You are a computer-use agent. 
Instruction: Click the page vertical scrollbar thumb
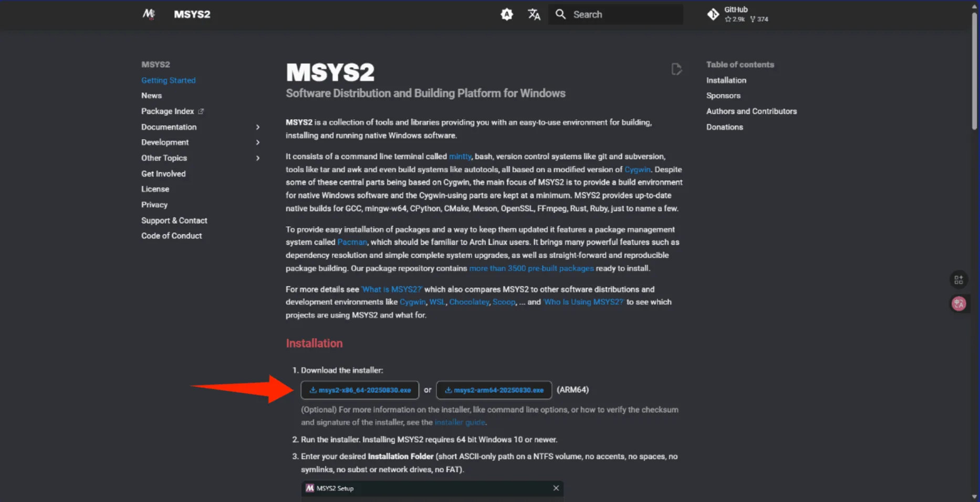coord(974,68)
